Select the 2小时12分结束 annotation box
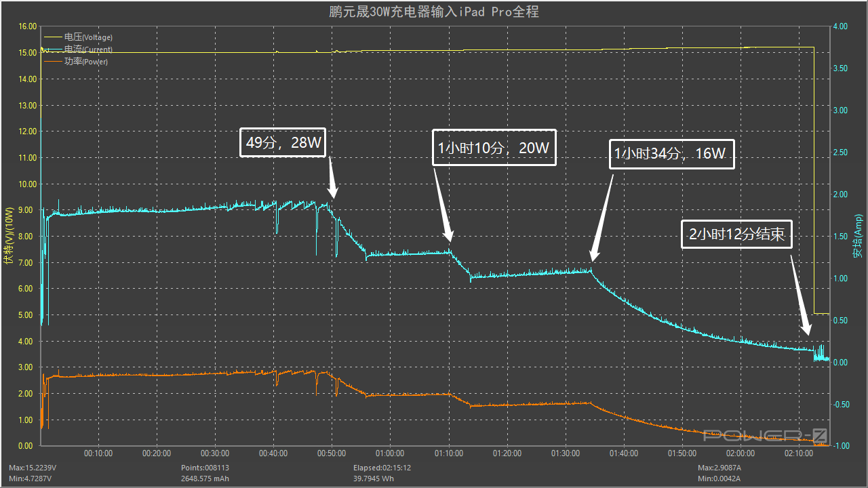The width and height of the screenshot is (868, 488). [736, 235]
